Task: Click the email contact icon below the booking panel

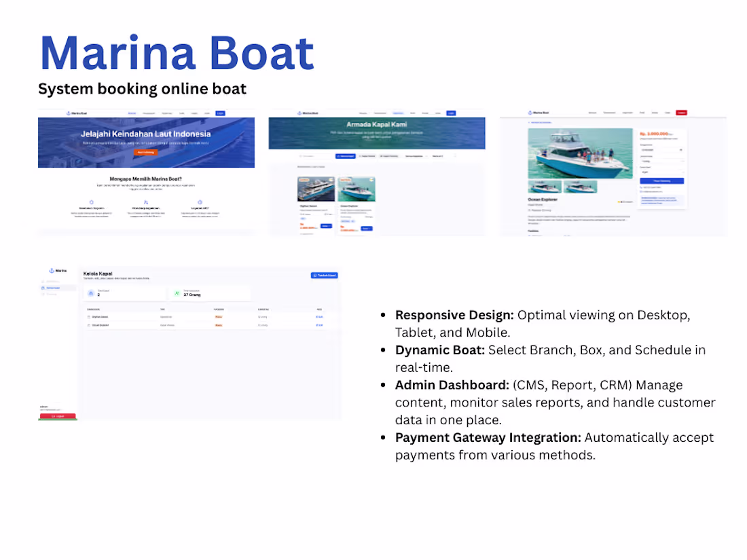Action: click(641, 191)
